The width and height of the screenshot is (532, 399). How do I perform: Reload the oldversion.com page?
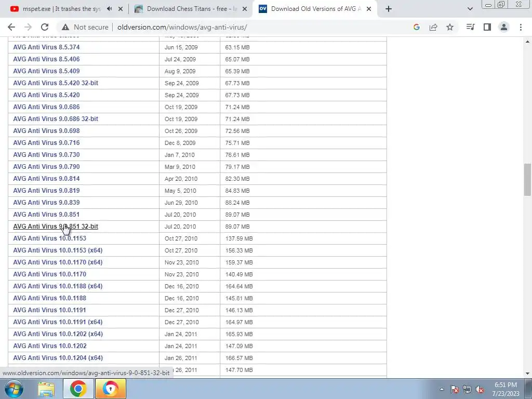tap(45, 27)
